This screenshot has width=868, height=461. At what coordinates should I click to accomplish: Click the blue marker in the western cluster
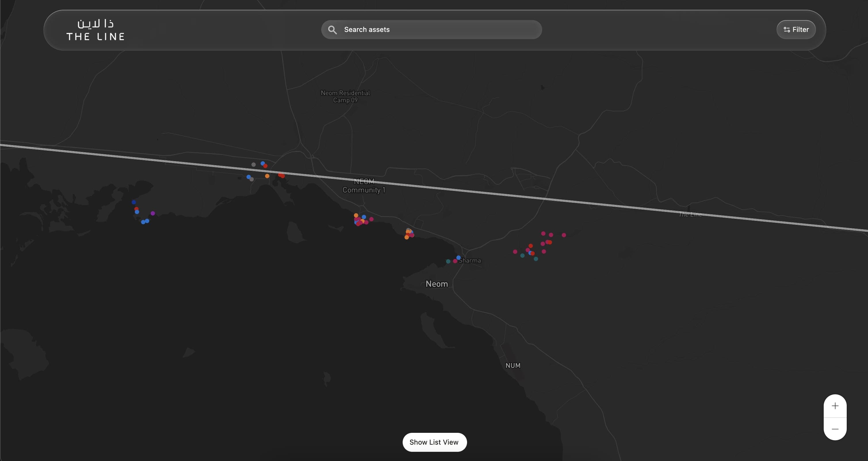pos(134,202)
